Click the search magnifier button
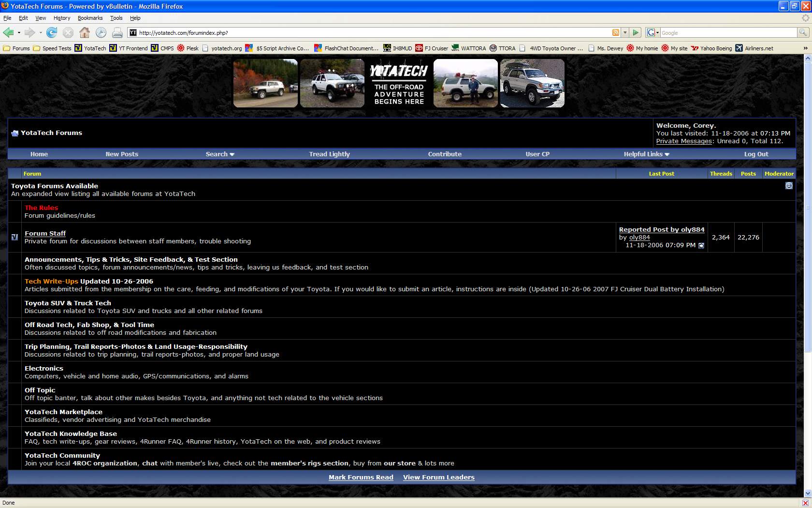The width and height of the screenshot is (812, 508). (803, 32)
